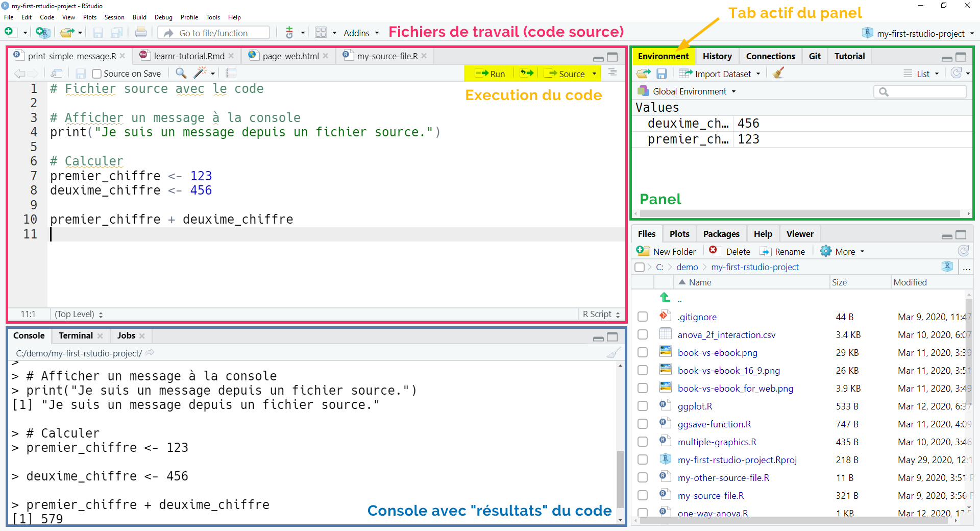Open the find and replace magnifier icon

181,73
